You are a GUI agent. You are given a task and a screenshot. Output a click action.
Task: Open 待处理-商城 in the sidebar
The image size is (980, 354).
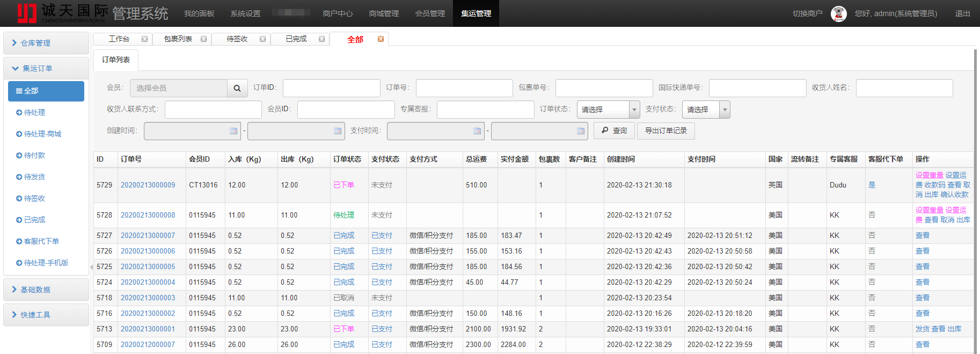[x=42, y=134]
